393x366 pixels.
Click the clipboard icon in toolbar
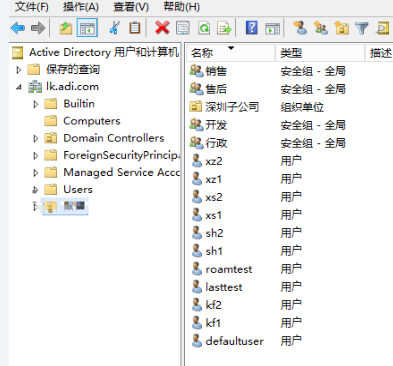135,28
